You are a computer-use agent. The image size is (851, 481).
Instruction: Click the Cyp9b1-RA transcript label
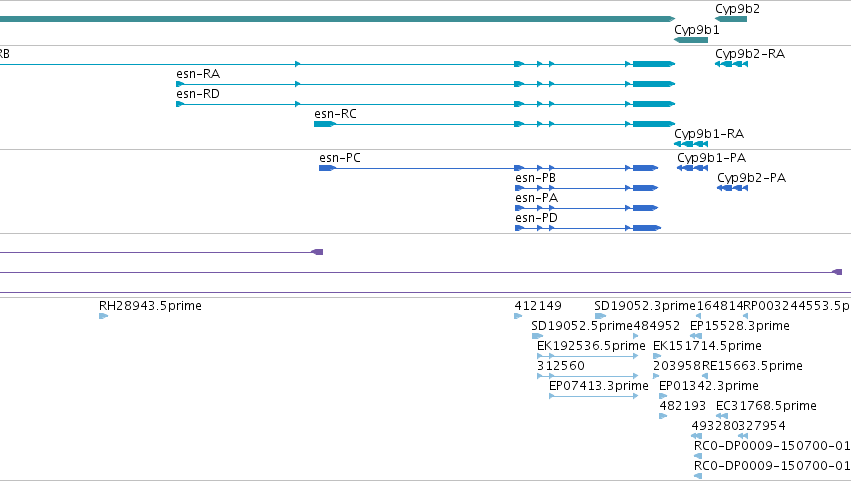[x=709, y=134]
